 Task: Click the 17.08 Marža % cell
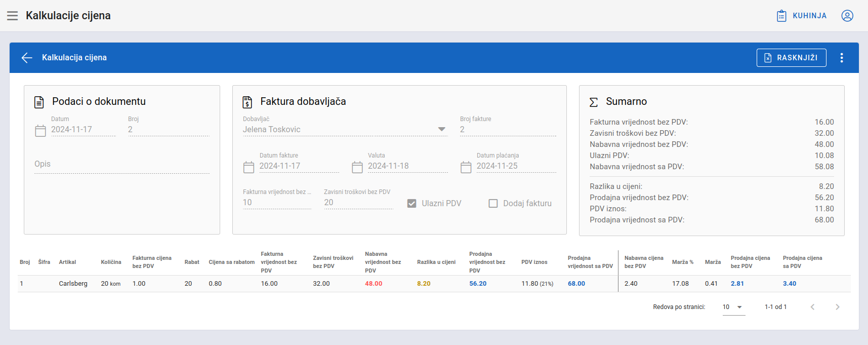coord(680,284)
